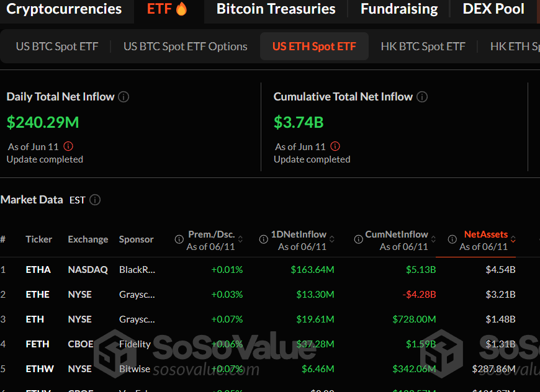540x392 pixels.
Task: Click NASDAQ exchange cell for ETHA
Action: tap(88, 269)
